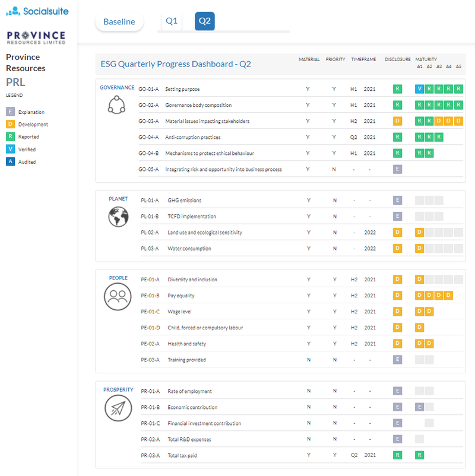Click disclosure E badge for Rate of employment
475x476 pixels.
pyautogui.click(x=397, y=391)
